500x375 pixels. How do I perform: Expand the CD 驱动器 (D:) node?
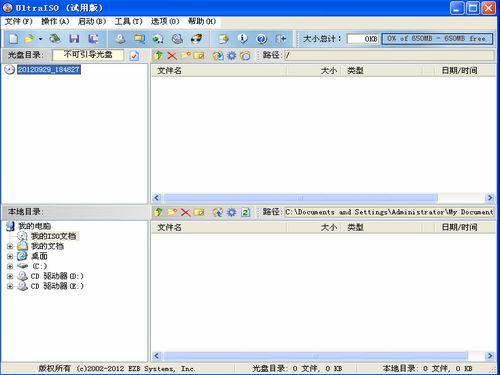10,276
